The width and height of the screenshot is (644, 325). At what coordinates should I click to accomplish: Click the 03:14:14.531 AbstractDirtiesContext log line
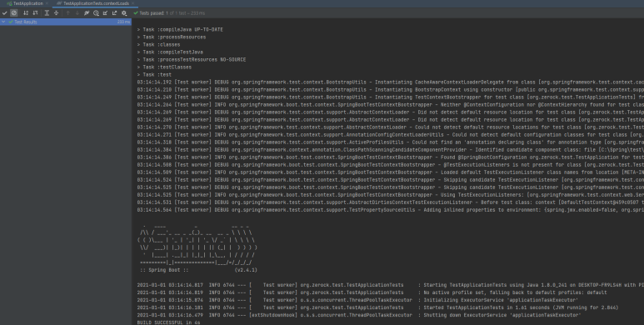point(390,202)
